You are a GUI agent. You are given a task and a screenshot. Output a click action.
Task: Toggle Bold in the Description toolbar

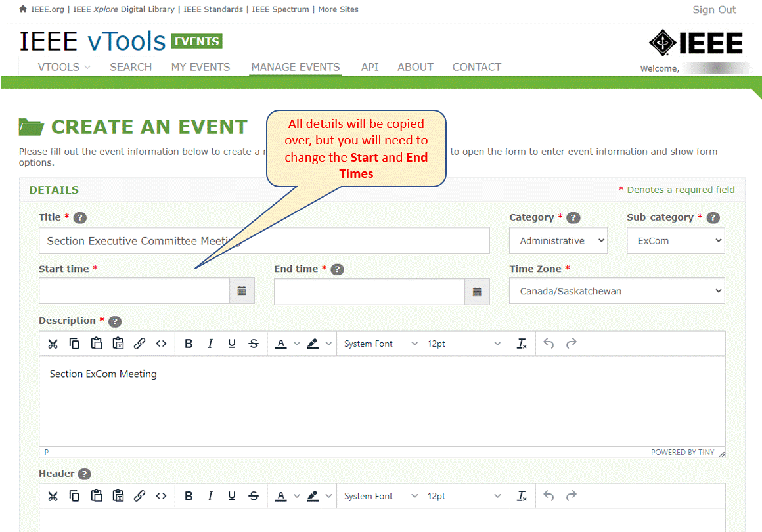189,344
